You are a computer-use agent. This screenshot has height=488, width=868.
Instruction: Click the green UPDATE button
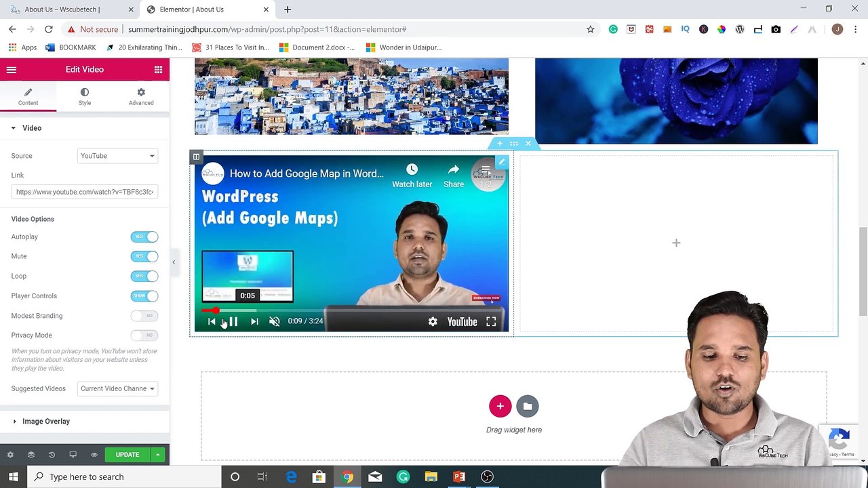tap(127, 455)
